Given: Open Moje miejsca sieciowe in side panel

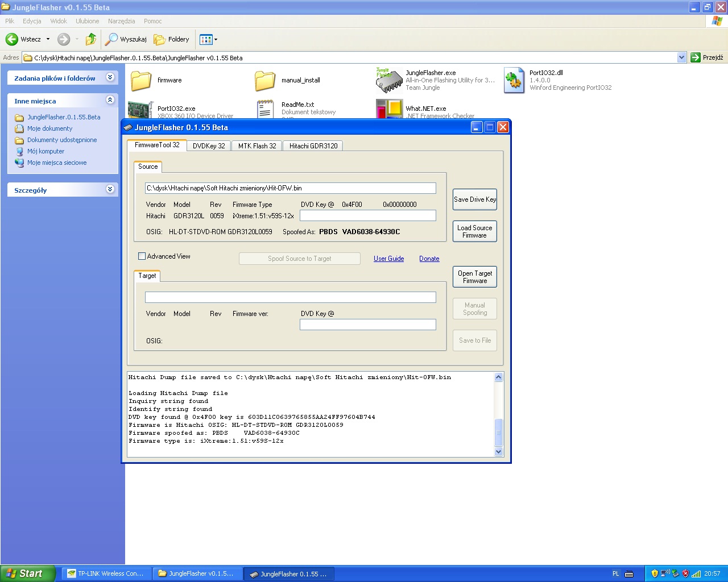Looking at the screenshot, I should (x=57, y=163).
